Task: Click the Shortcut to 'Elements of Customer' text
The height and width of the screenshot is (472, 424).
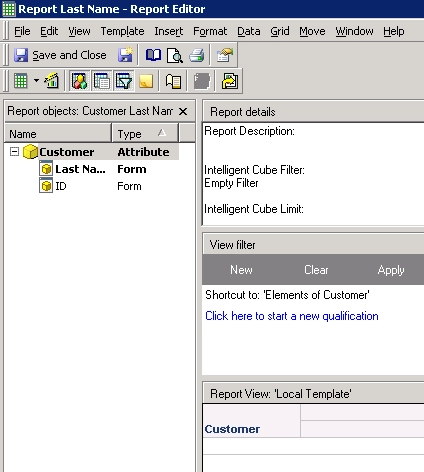Action: (287, 295)
